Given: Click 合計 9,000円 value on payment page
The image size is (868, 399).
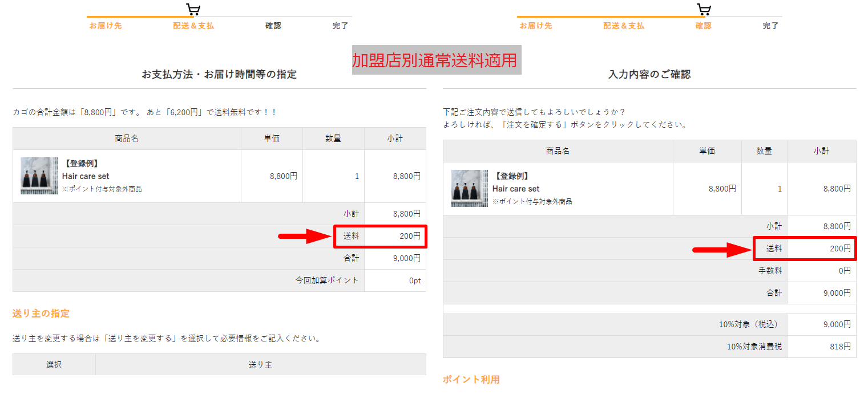Looking at the screenshot, I should coord(407,258).
